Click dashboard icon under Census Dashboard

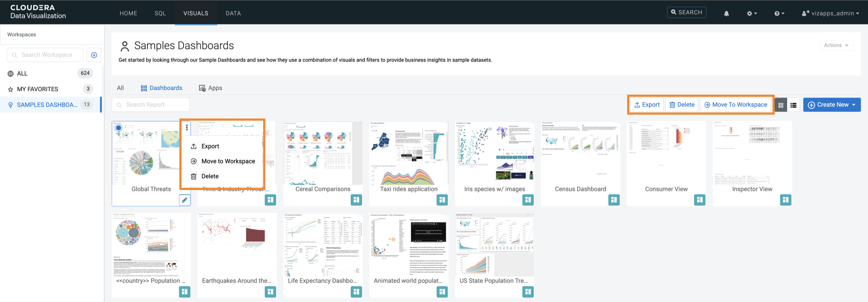click(x=614, y=200)
